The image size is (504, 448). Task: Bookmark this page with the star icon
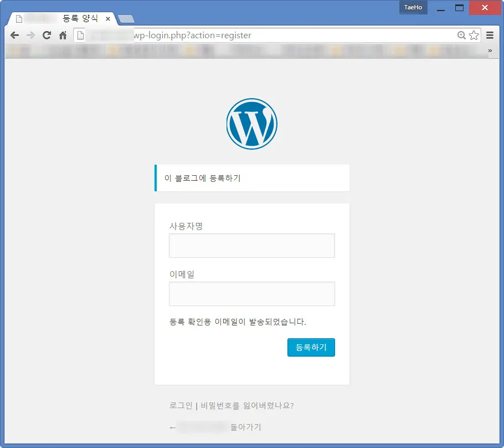click(x=474, y=35)
